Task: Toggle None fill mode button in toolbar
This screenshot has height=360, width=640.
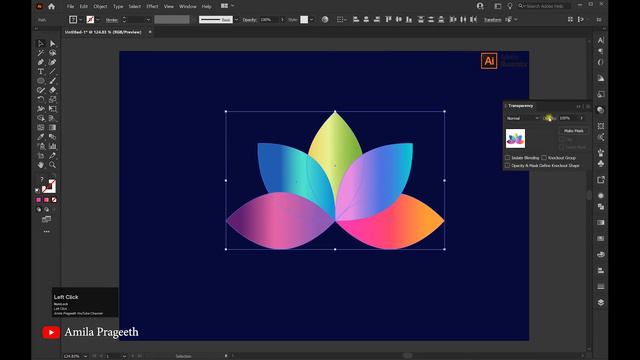Action: 54,200
